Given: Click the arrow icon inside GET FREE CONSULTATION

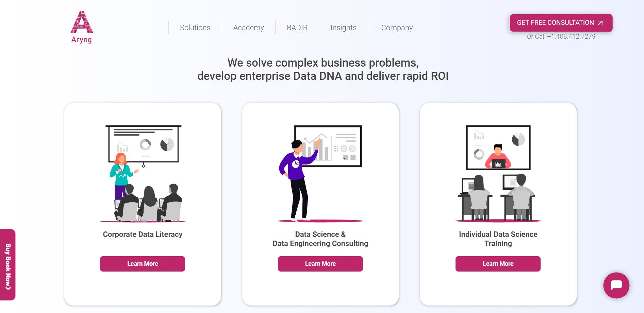Looking at the screenshot, I should [600, 23].
